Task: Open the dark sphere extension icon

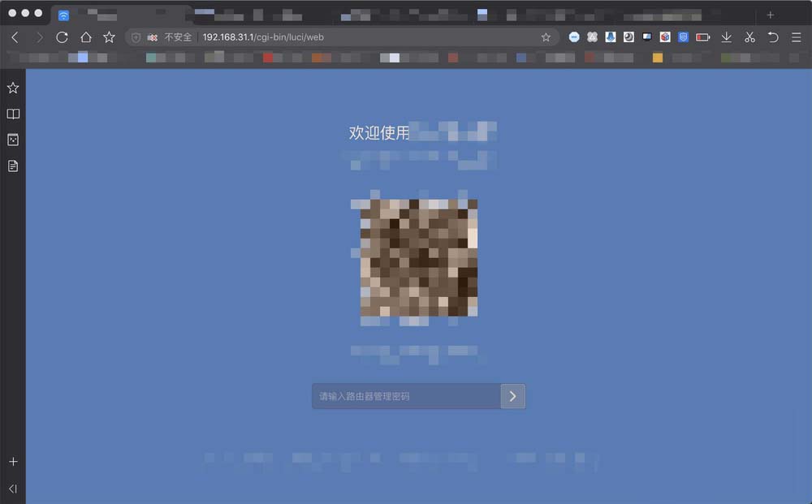Action: tap(628, 37)
